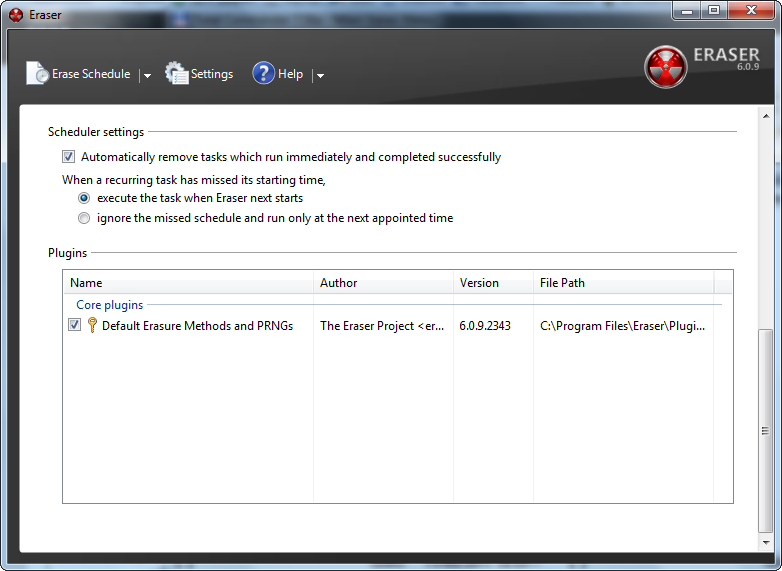
Task: Sort plugins by Version column
Action: tap(493, 283)
